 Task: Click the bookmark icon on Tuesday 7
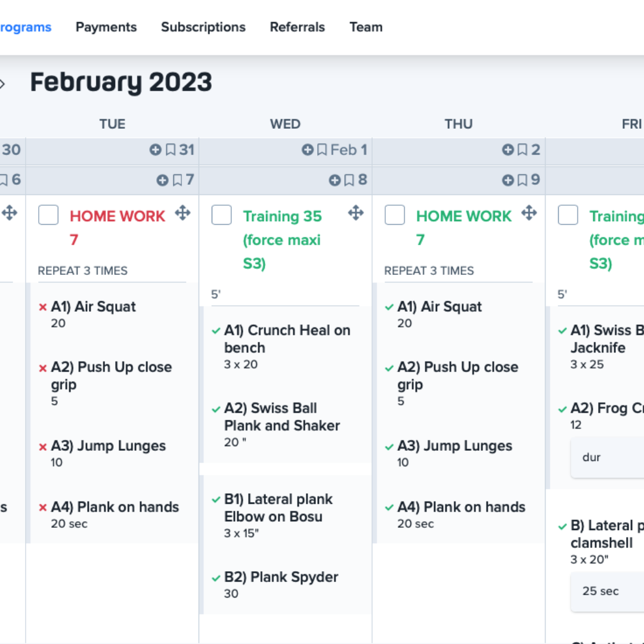177,180
